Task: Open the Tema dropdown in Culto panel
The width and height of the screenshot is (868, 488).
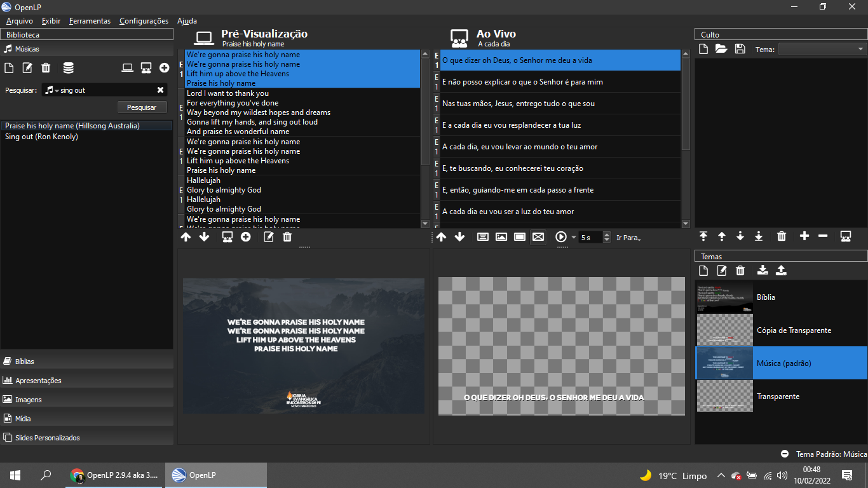Action: tap(822, 49)
